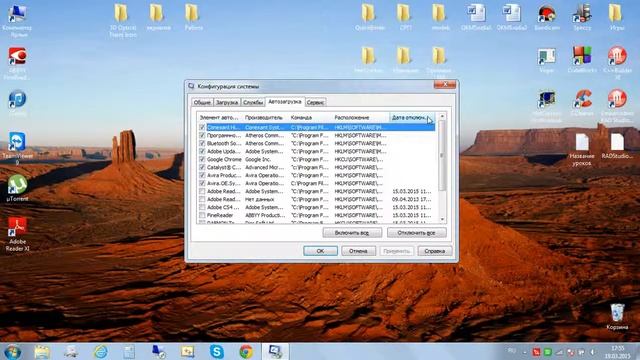This screenshot has width=640, height=360.
Task: Enable the Adobe CS4 startup item
Action: (202, 207)
